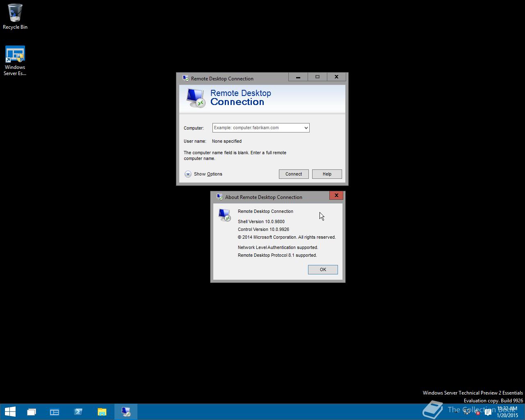Open File Explorer from the taskbar
This screenshot has width=525, height=420.
pos(102,412)
